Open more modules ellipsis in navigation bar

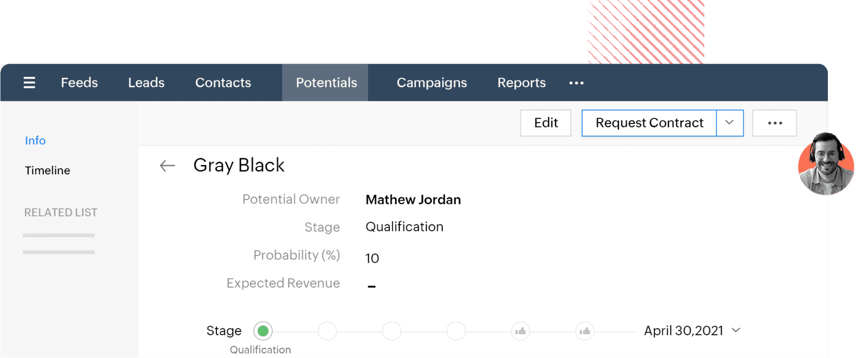pyautogui.click(x=576, y=83)
